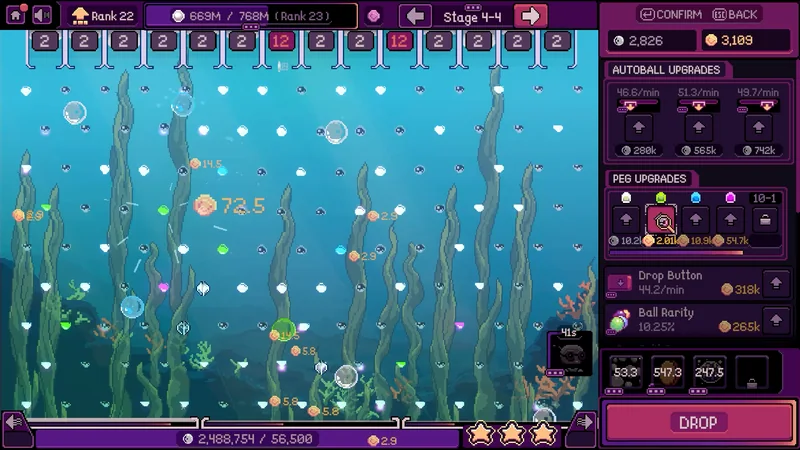800x450 pixels.
Task: Click the 280k autoball upgrade cost
Action: 639,150
